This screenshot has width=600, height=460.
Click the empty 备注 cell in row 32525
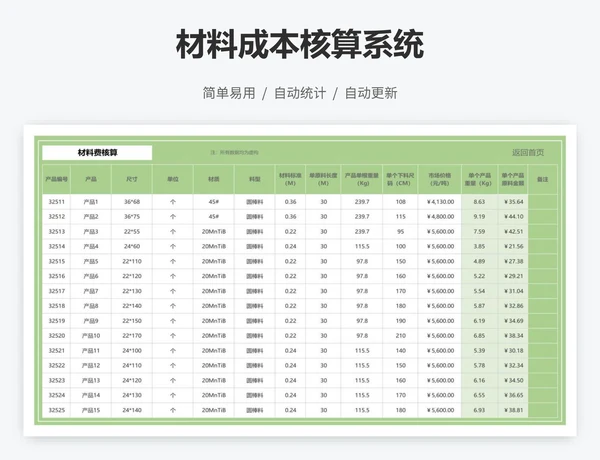(543, 410)
